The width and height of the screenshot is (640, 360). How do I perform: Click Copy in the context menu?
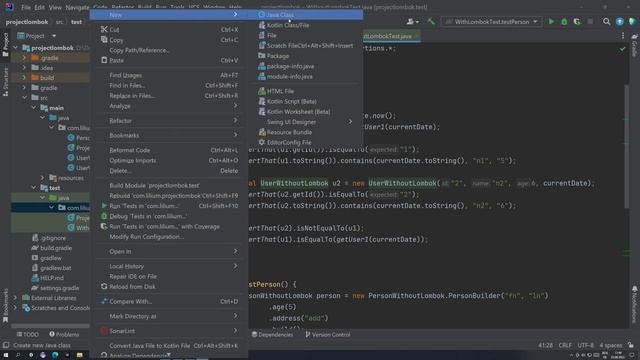coord(169,40)
